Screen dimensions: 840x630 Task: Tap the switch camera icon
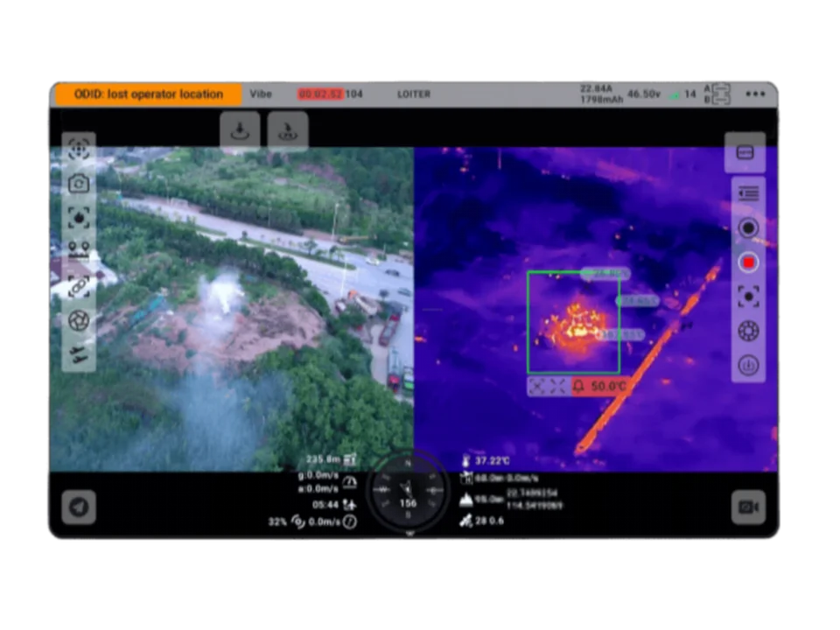click(79, 184)
